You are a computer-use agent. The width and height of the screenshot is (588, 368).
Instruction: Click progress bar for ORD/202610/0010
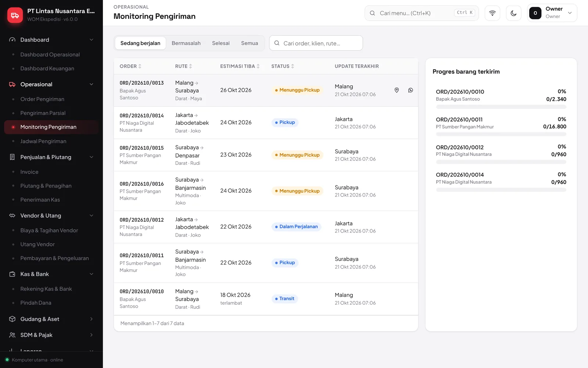coord(501,107)
